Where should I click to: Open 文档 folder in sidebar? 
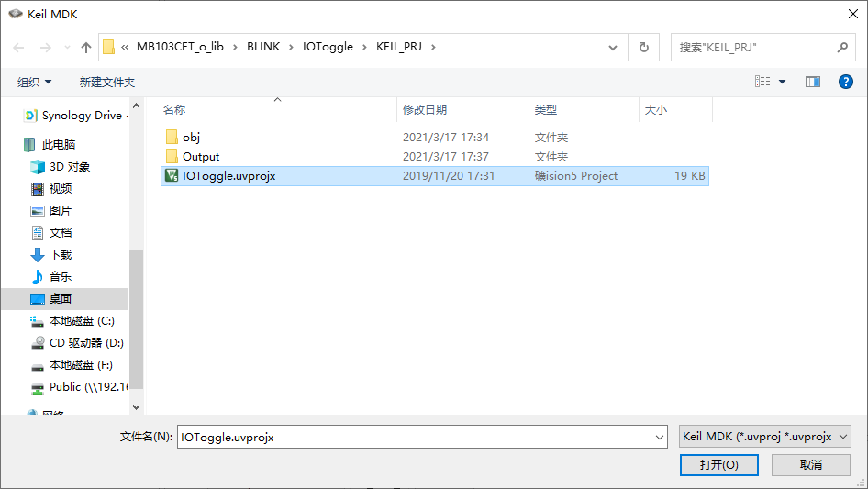[51, 233]
